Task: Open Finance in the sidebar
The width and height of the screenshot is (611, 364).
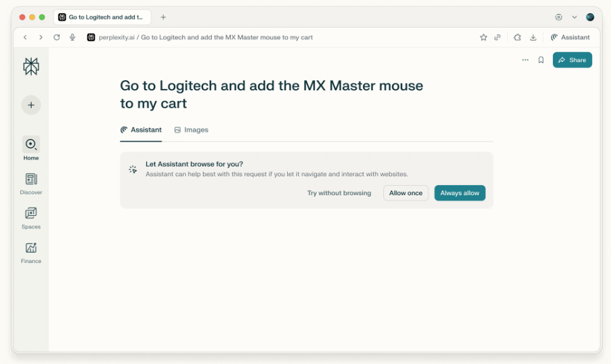Action: 31,252
